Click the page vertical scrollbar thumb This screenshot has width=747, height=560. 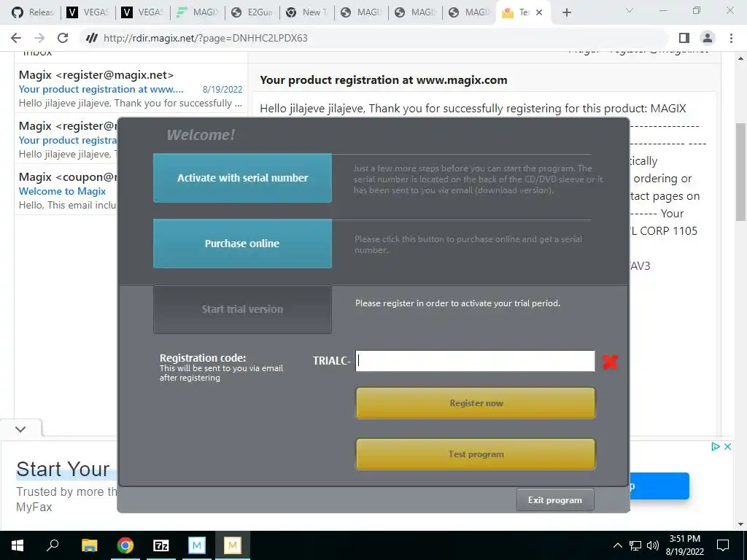740,171
